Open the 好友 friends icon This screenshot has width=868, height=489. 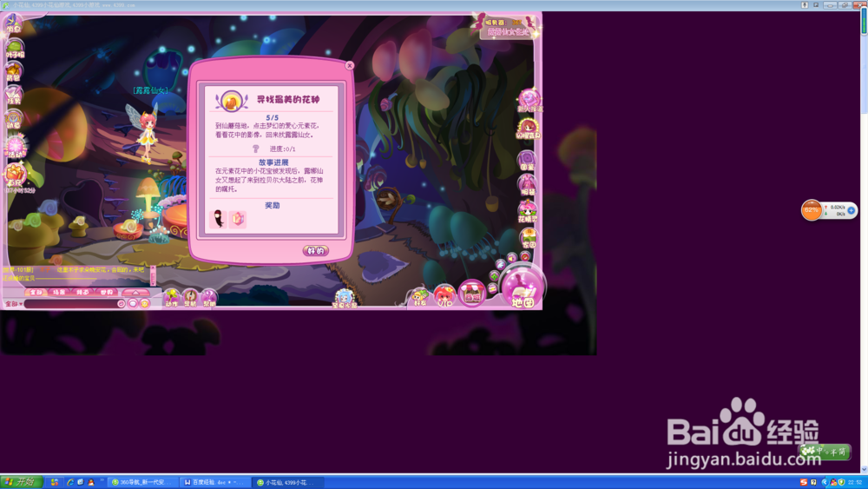pyautogui.click(x=420, y=297)
